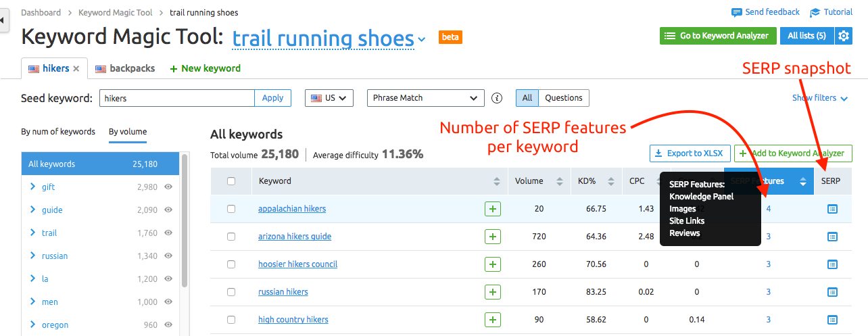Toggle eye icon for trail group

(168, 233)
